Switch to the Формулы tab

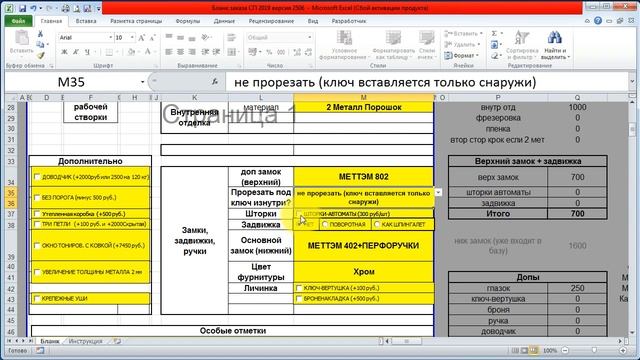187,21
